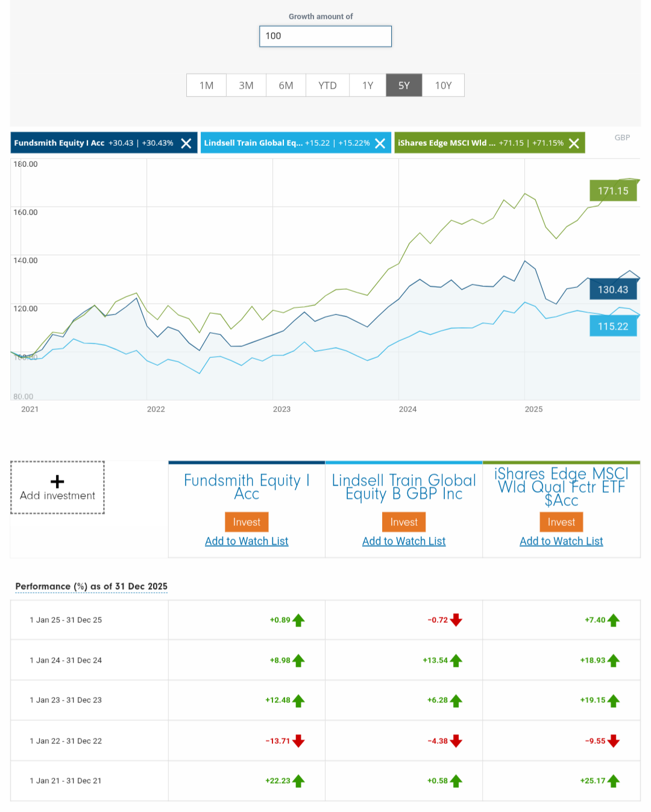Click the +13.54 up arrow for Lindsell 2024
Screen dimensions: 651x812
(x=456, y=661)
